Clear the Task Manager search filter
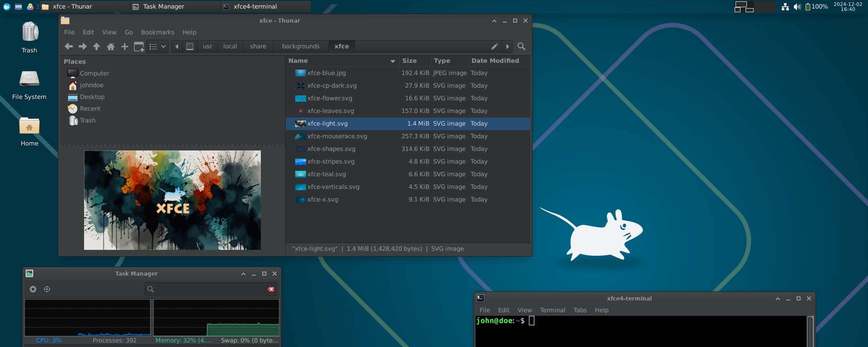The width and height of the screenshot is (868, 347). [x=271, y=289]
